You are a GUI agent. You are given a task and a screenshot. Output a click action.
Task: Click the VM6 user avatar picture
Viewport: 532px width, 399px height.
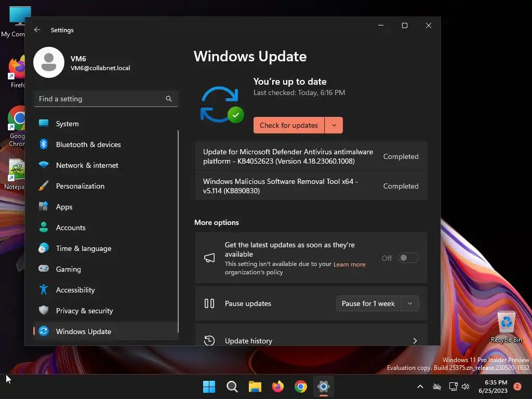click(49, 62)
